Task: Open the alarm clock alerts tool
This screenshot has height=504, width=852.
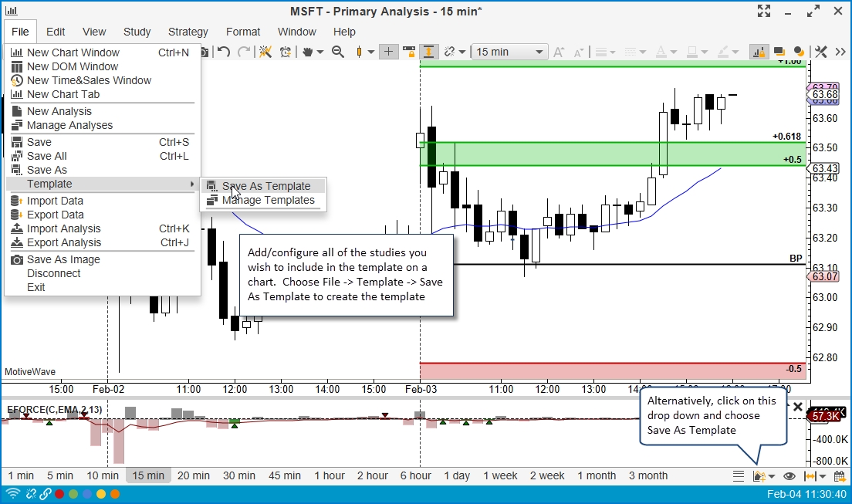Action: pyautogui.click(x=286, y=52)
